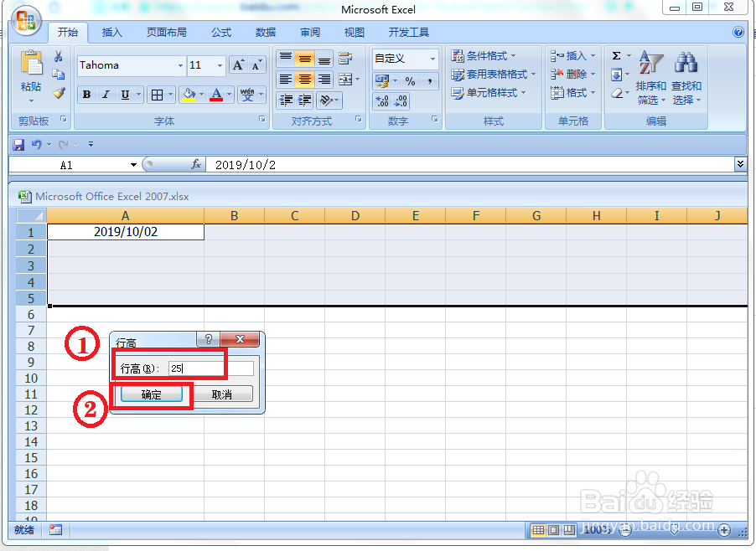The width and height of the screenshot is (756, 551).
Task: Select column B header
Action: click(x=235, y=216)
